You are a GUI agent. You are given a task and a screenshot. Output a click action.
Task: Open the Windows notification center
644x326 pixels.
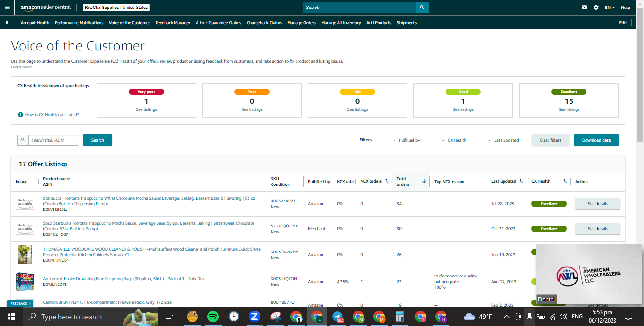(x=628, y=317)
